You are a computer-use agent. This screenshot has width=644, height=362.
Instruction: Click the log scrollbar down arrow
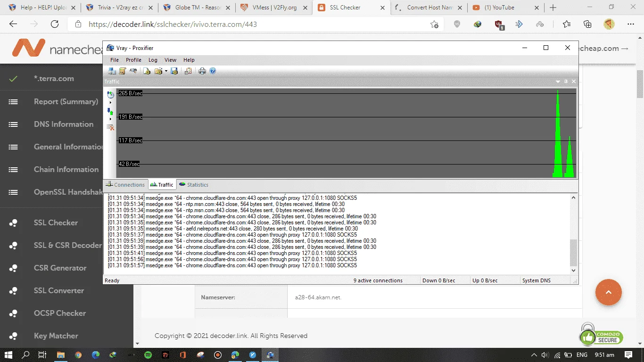pyautogui.click(x=573, y=271)
